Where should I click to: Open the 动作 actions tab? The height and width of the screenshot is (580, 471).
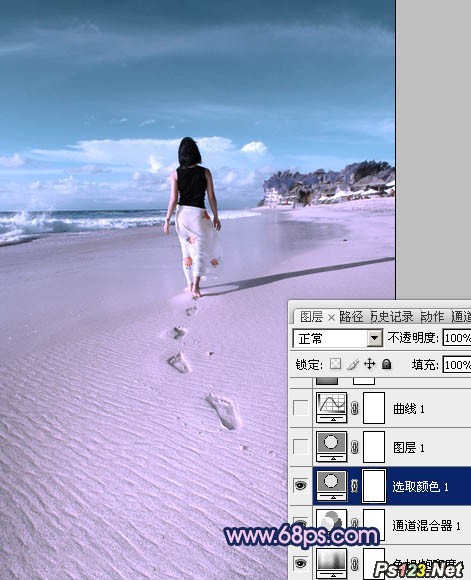[432, 317]
